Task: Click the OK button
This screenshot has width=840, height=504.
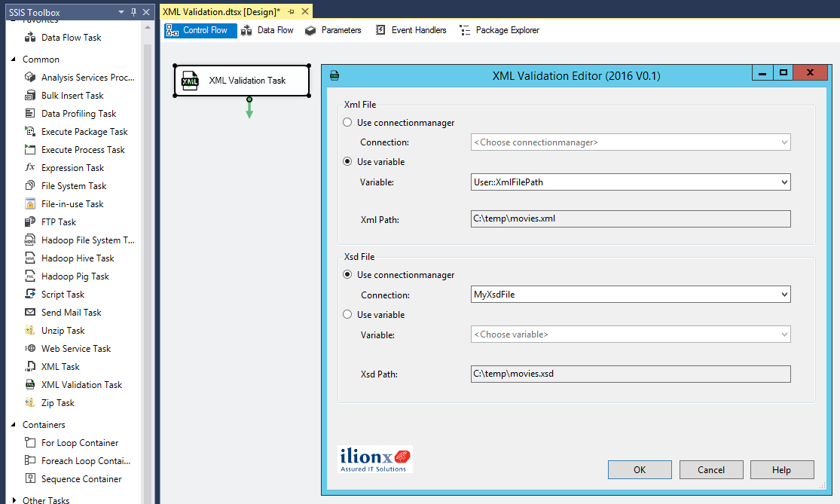Action: tap(640, 469)
